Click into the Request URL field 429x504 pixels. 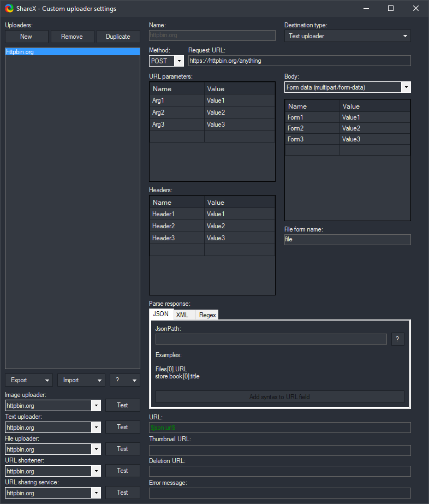[x=299, y=61]
